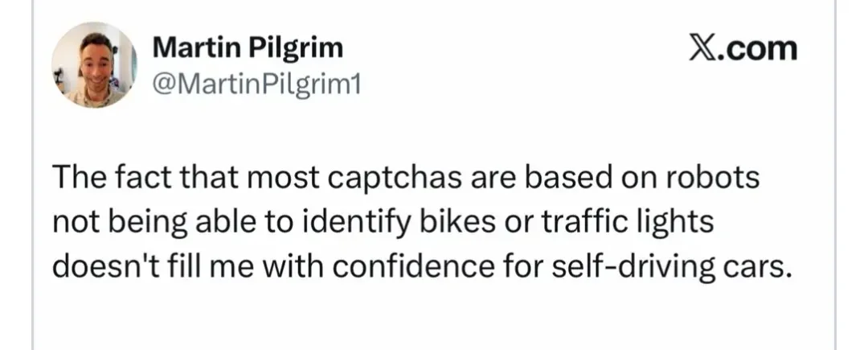Open the @MartinPilgrim1 handle link
Viewport: 868px width, 350px height.
click(256, 83)
